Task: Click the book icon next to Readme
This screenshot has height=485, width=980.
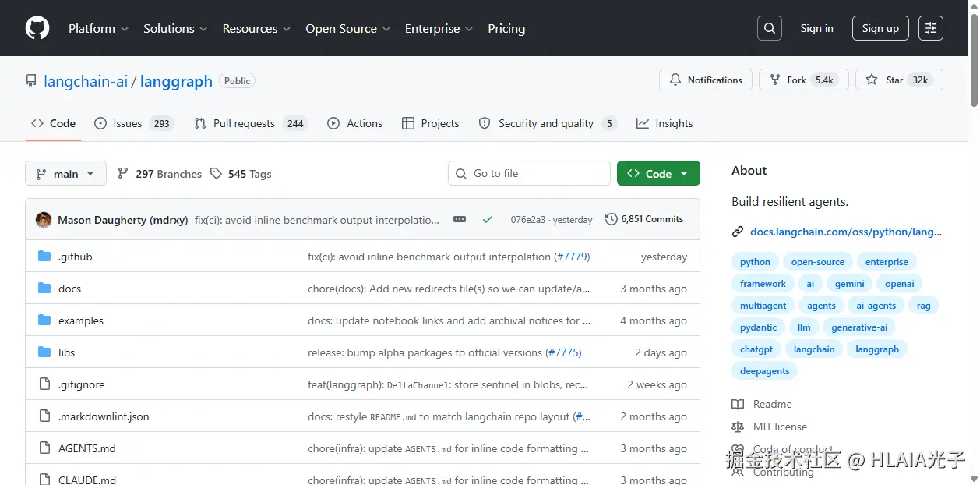Action: pyautogui.click(x=738, y=404)
